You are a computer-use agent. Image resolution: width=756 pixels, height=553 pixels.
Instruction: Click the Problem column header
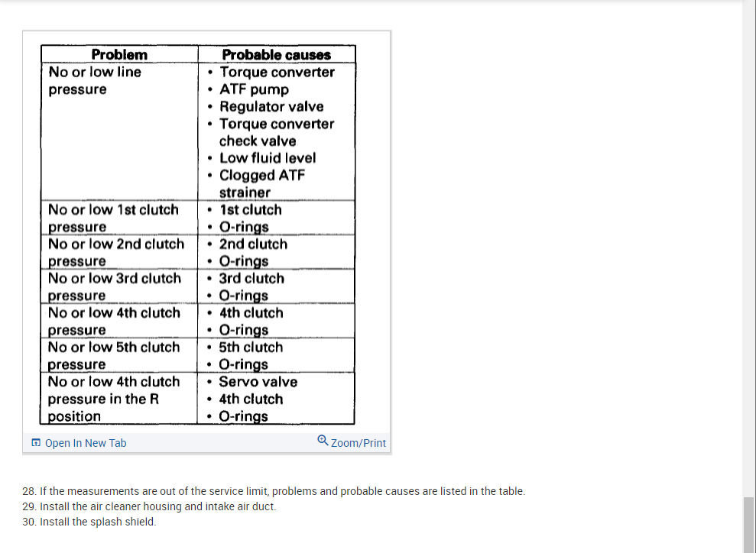point(119,54)
